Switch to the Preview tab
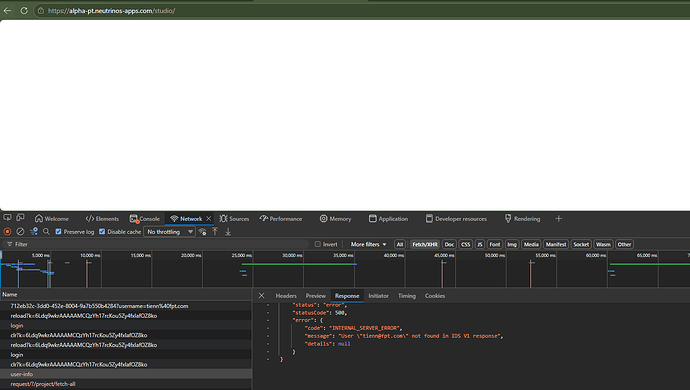 [316, 296]
